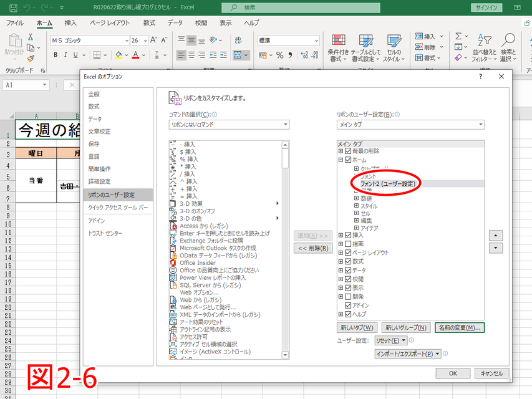Expand the 数値 group in tree
532x399 pixels.
pyautogui.click(x=357, y=198)
